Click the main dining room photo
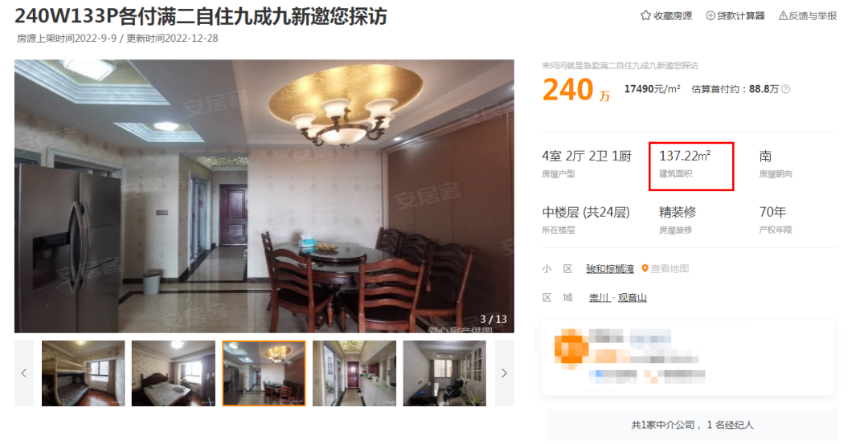 [x=264, y=196]
